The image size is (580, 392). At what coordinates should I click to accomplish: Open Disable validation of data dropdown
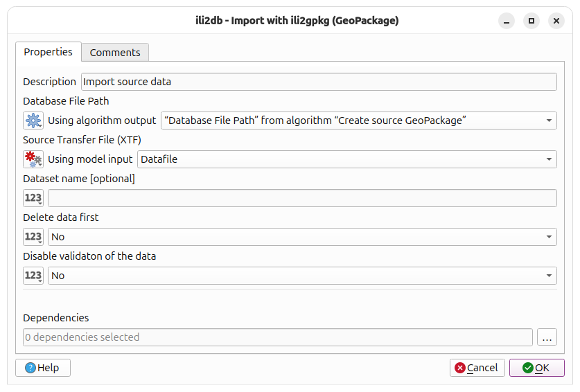click(x=302, y=276)
